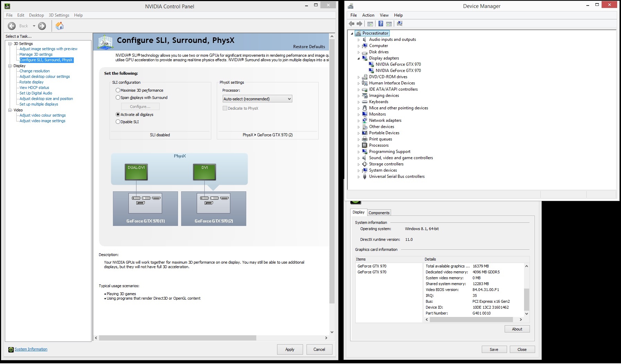Expand the Human Interface Devices node
The image size is (621, 364).
(x=359, y=83)
